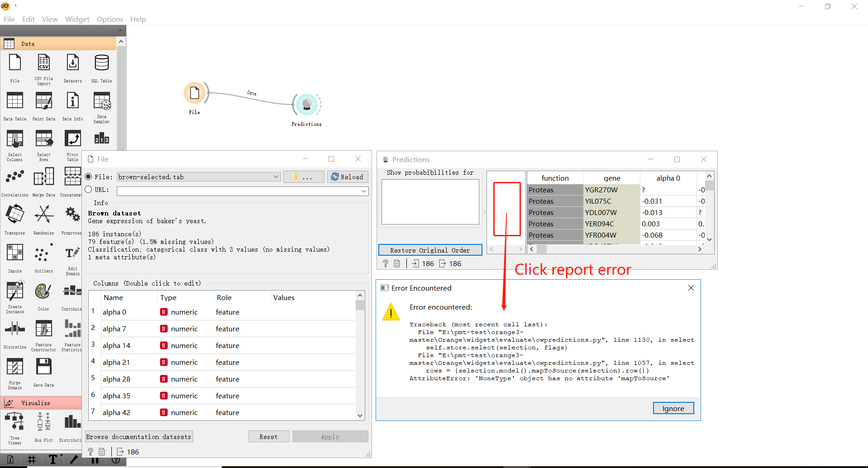Open the brown-selected.tab file dropdown
868x468 pixels.
276,177
